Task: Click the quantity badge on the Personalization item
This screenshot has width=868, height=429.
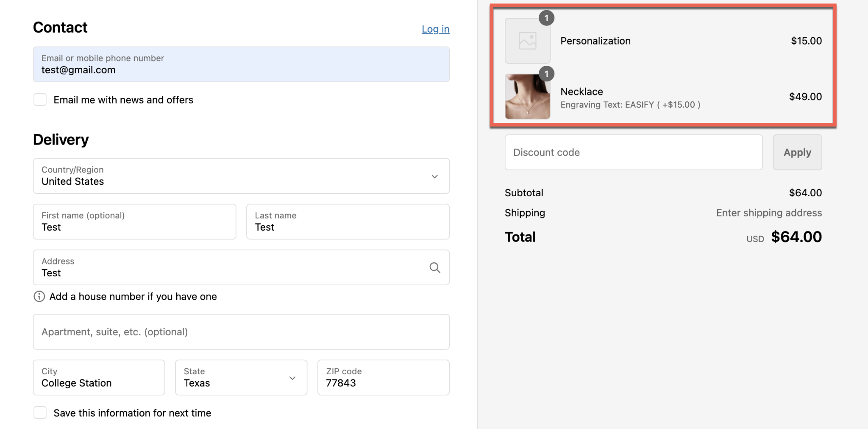Action: point(547,18)
